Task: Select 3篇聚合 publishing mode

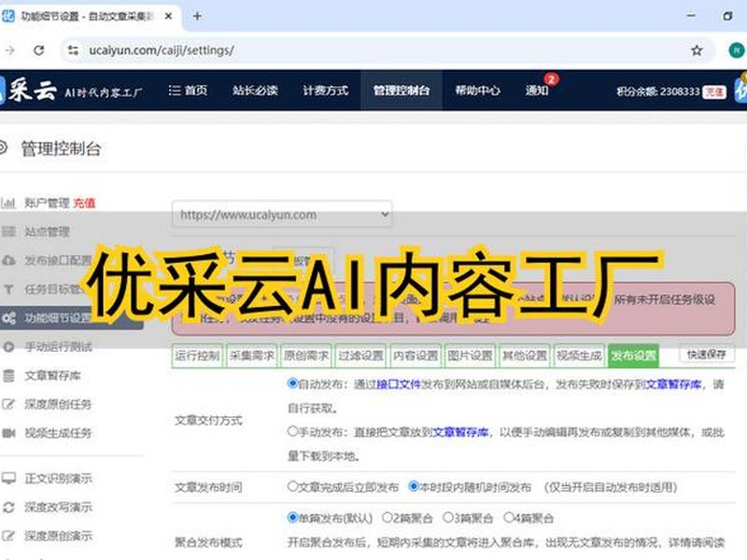Action: [448, 517]
